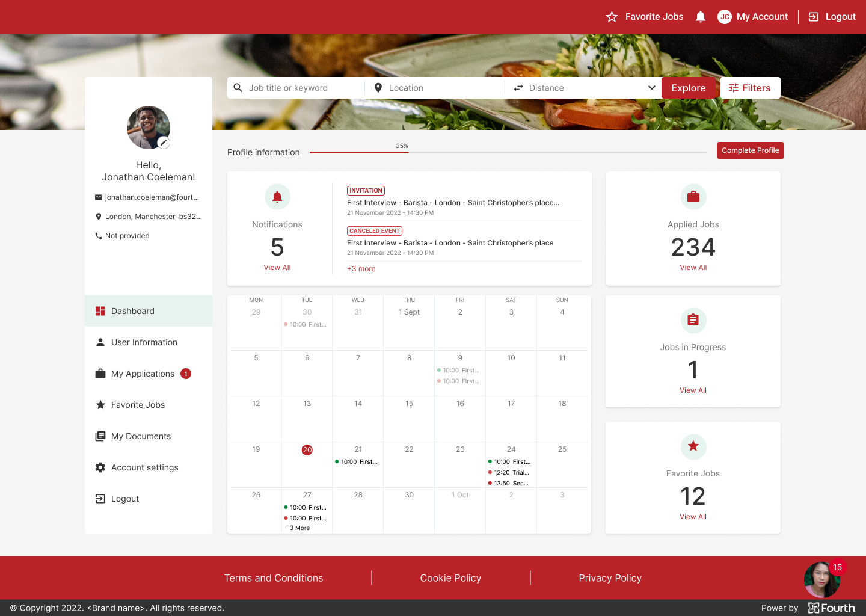Open the chat support avatar bubble
The height and width of the screenshot is (616, 866).
(821, 579)
